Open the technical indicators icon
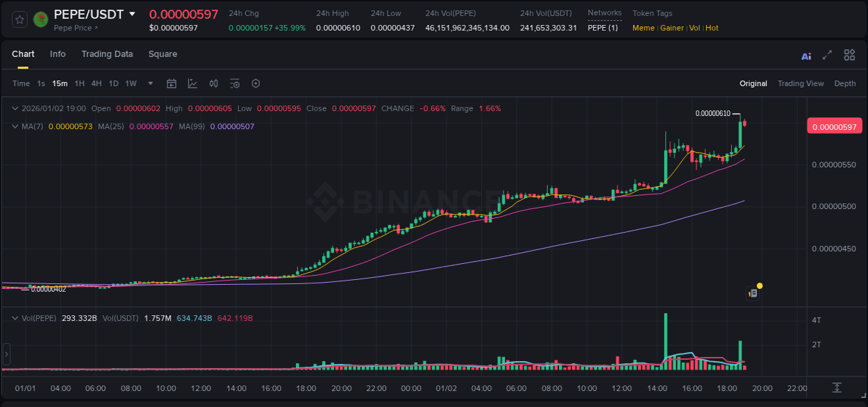 (x=234, y=83)
